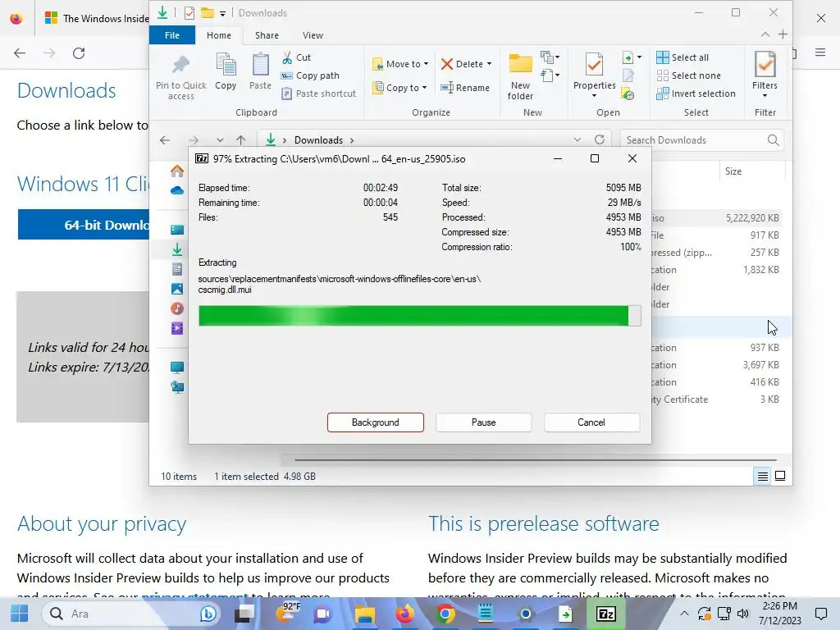This screenshot has height=630, width=840.
Task: Open This PC icon in navigation pane
Action: pos(177,367)
